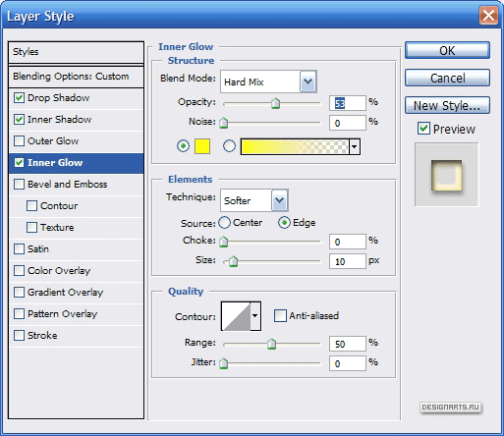This screenshot has height=436, width=504.
Task: Open the Stroke settings
Action: [42, 335]
